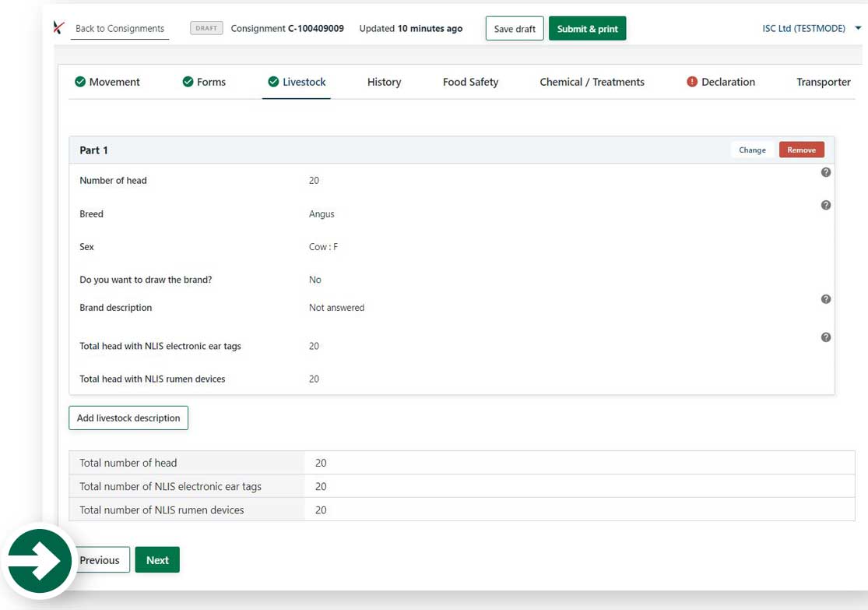Click the help icon for Brand description

[x=826, y=300]
